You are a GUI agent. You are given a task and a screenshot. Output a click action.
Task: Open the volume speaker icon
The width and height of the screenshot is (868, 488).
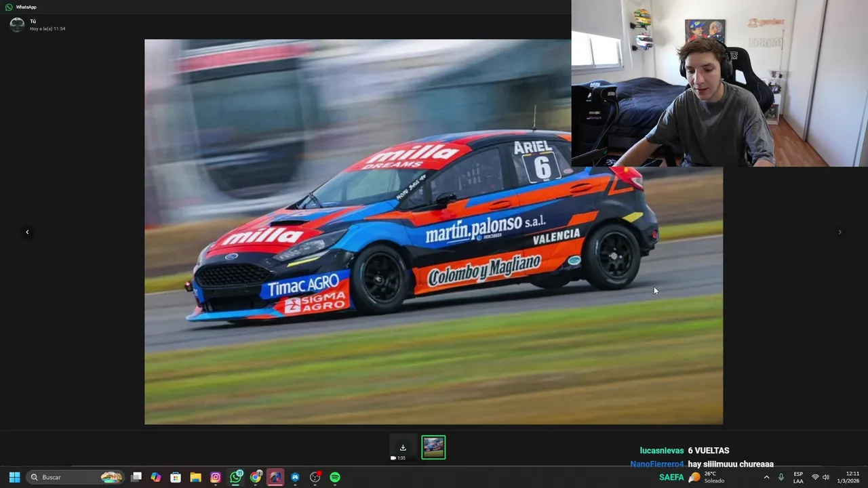pos(826,477)
